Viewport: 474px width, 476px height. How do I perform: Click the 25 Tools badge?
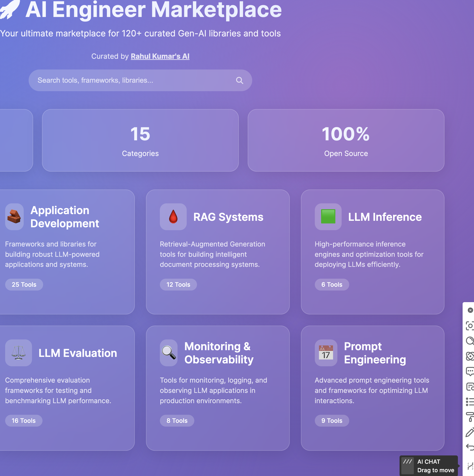[24, 284]
